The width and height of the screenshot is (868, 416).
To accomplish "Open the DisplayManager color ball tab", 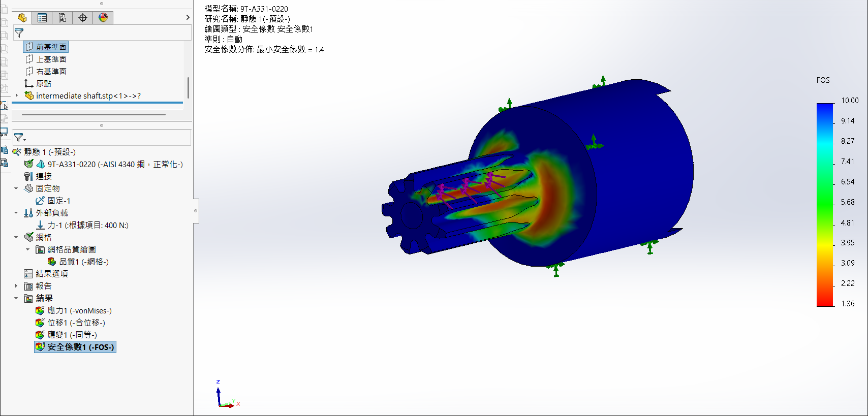I will click(103, 18).
